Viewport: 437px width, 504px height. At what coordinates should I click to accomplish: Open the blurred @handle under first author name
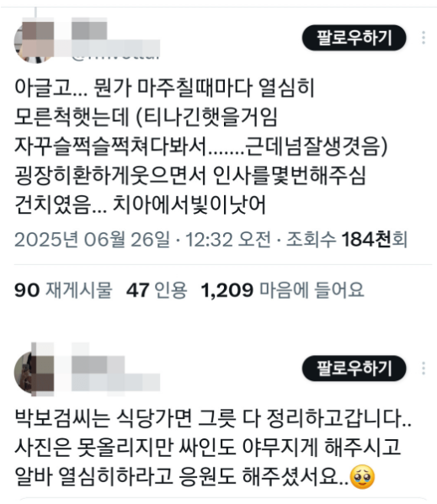115,50
